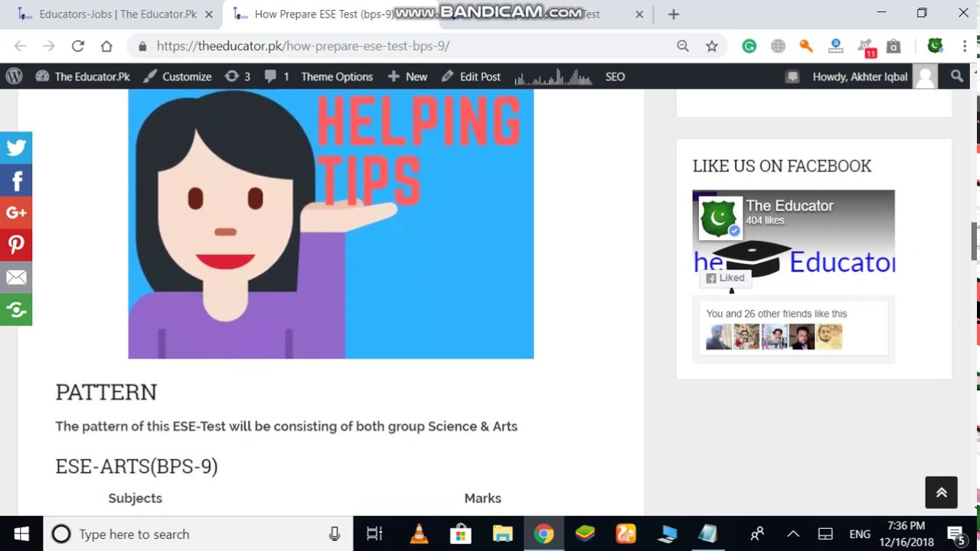Go to the browser home page
The image size is (980, 551).
(106, 46)
